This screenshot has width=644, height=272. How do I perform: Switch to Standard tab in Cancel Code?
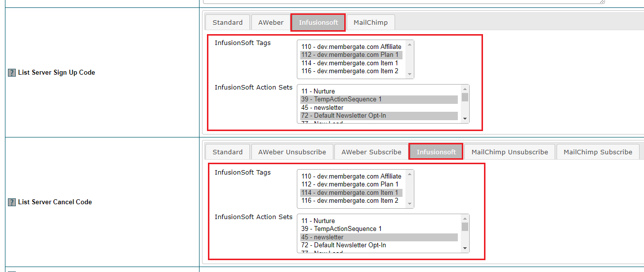pos(228,152)
